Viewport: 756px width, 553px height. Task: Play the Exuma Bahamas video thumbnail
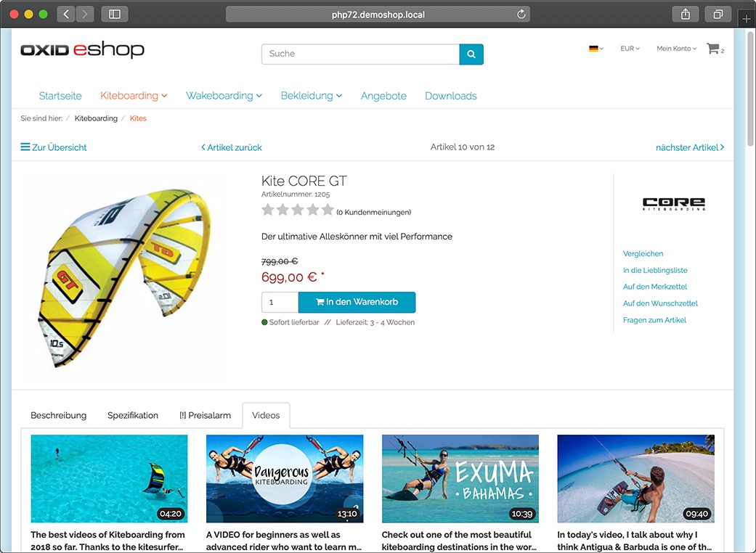460,478
